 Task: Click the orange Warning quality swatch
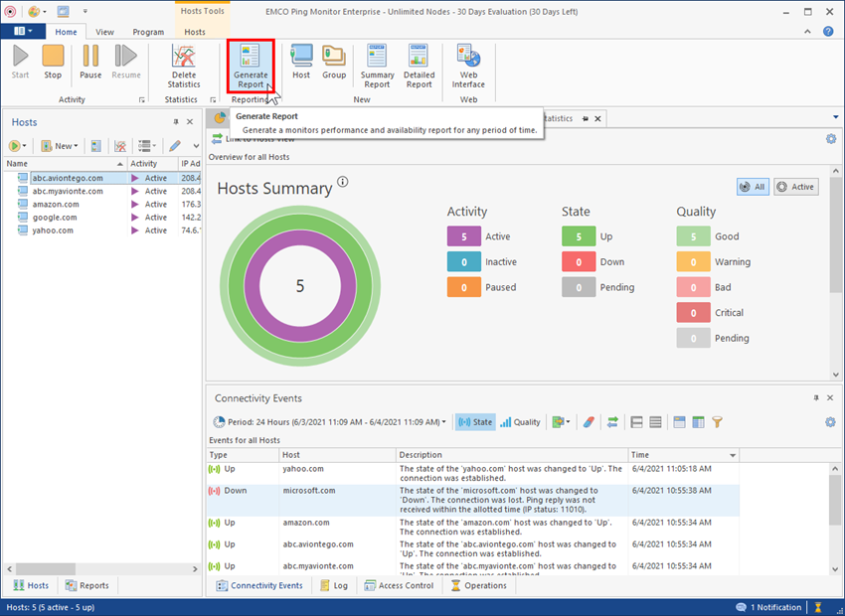click(694, 261)
